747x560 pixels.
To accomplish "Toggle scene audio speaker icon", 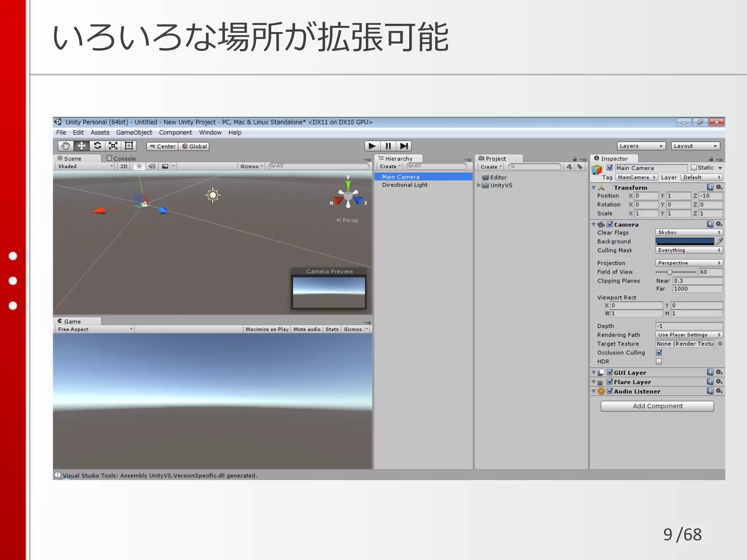I will click(x=152, y=166).
